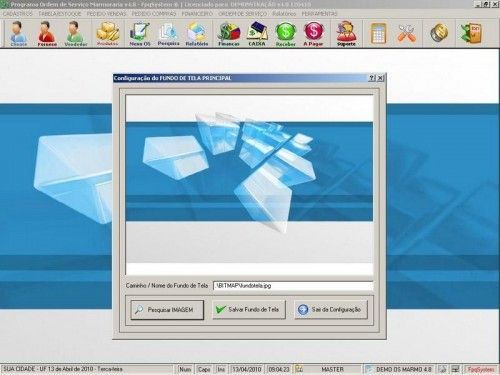Open the Fornecedor toolbar icon

[x=47, y=33]
